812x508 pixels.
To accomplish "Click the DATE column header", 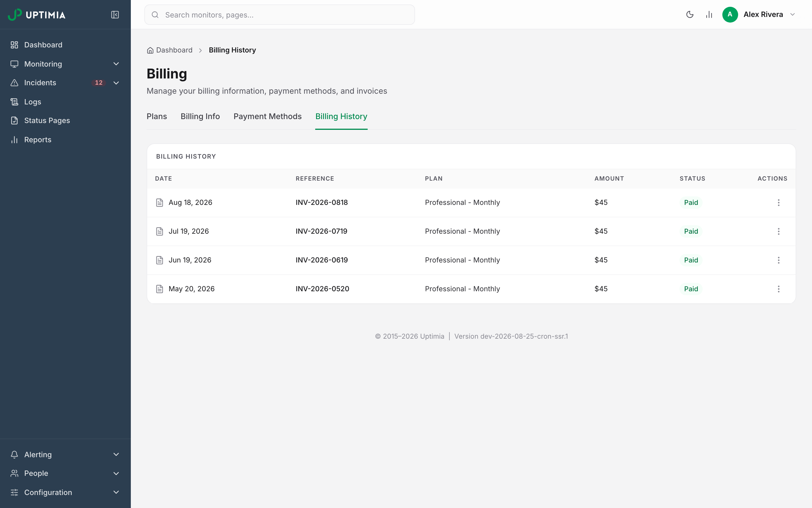I will [x=164, y=179].
